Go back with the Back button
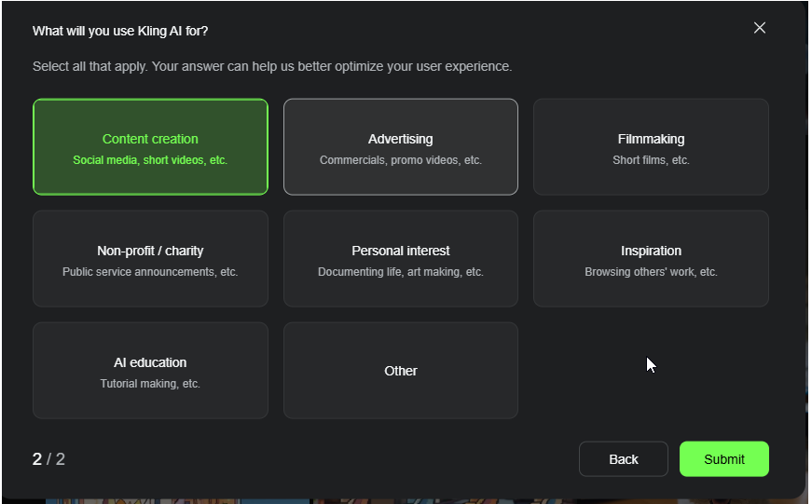 (623, 458)
